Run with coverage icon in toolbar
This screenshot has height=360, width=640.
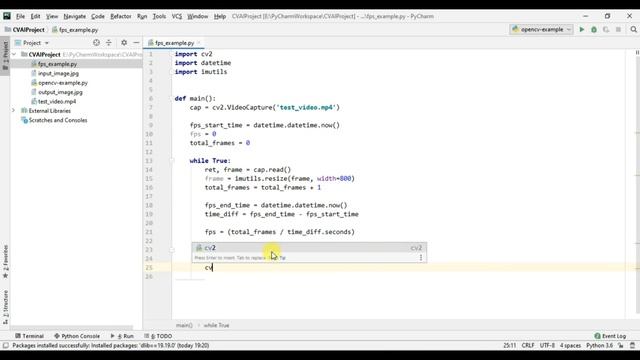pyautogui.click(x=606, y=29)
